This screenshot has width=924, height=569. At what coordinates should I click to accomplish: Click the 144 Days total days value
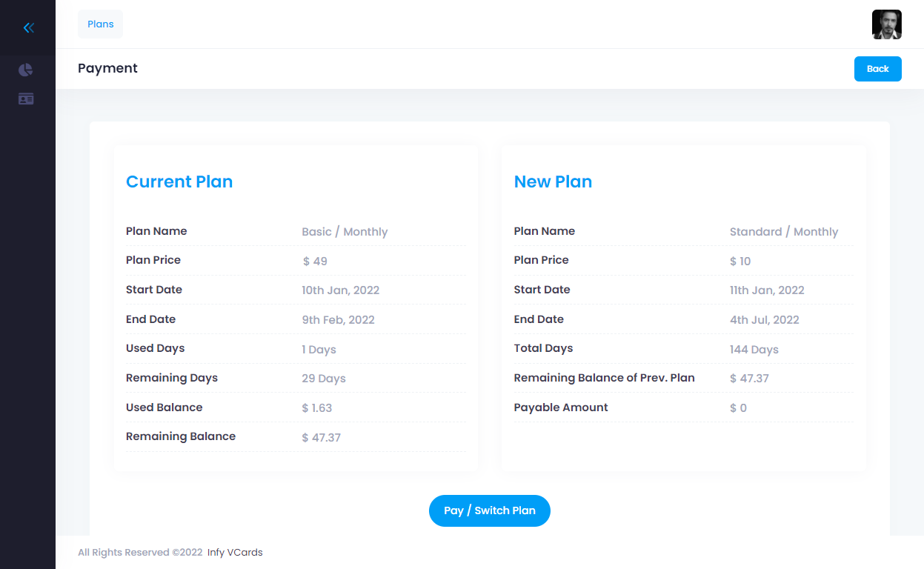754,349
